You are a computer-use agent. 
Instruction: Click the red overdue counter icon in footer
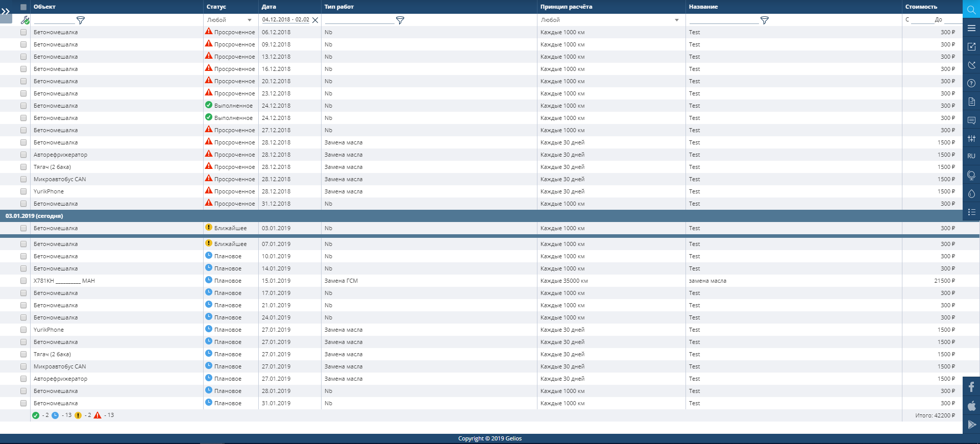coord(97,415)
